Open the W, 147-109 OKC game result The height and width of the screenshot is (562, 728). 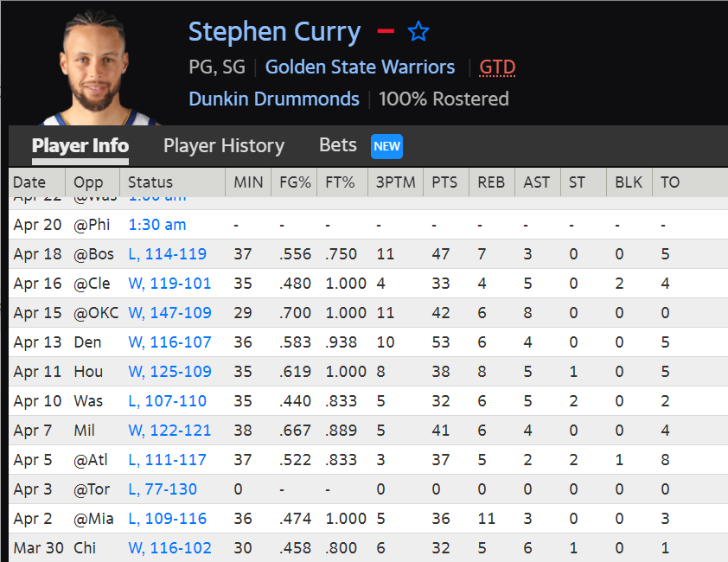coord(169,313)
